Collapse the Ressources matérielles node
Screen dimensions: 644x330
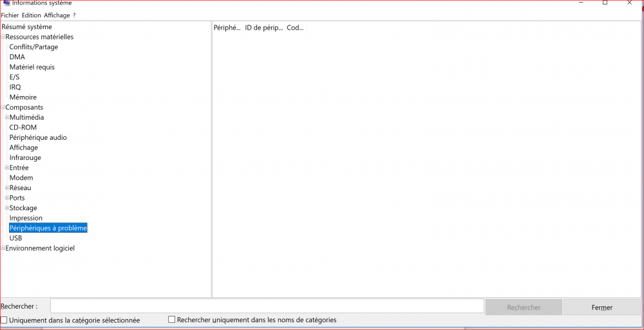(x=3, y=37)
